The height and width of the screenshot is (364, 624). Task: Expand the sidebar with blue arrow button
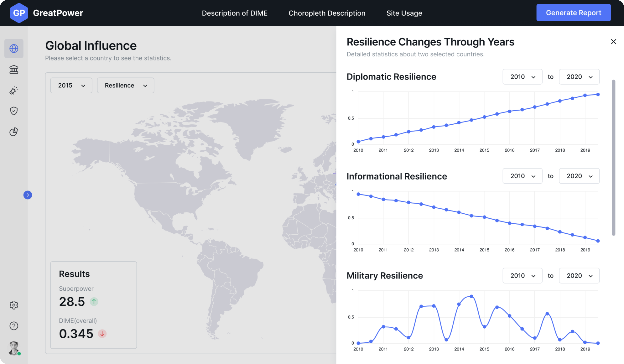(28, 195)
